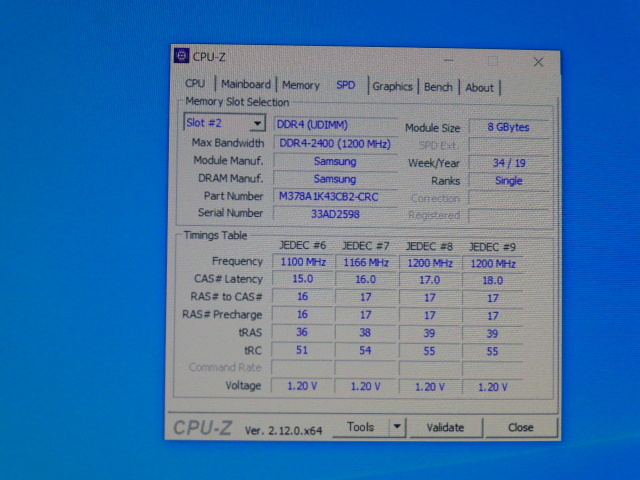Click CAS# Latency value 16.0
This screenshot has height=480, width=640.
tap(366, 280)
